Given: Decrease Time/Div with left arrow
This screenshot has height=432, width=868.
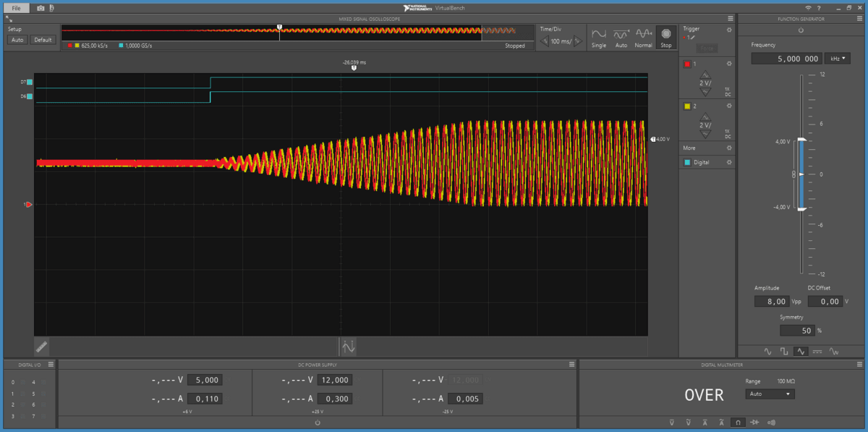Looking at the screenshot, I should pyautogui.click(x=545, y=41).
